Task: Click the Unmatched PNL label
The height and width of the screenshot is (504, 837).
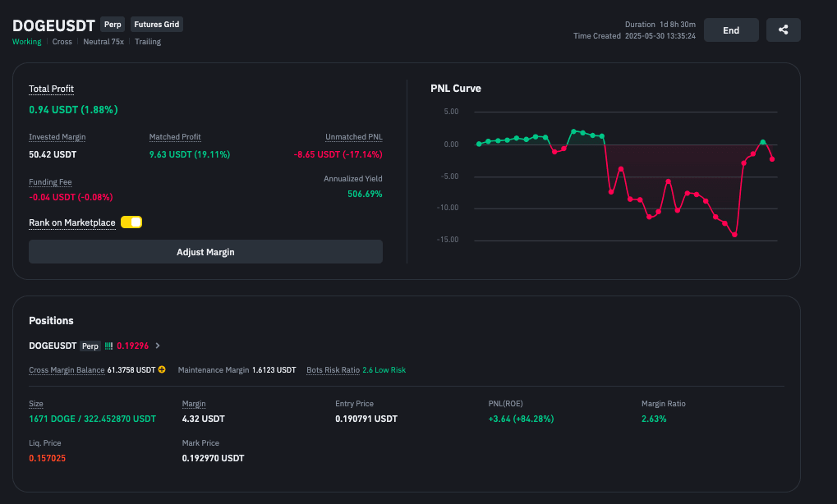Action: 353,137
